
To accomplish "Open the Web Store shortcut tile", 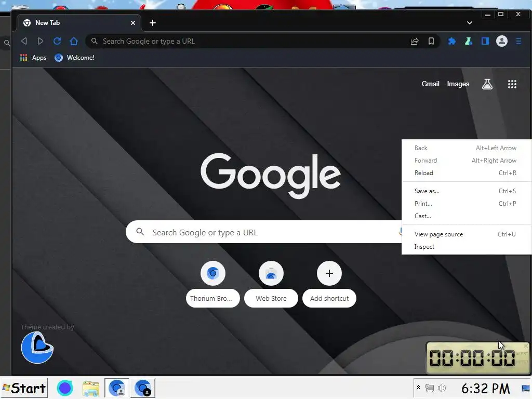I will coord(271,273).
